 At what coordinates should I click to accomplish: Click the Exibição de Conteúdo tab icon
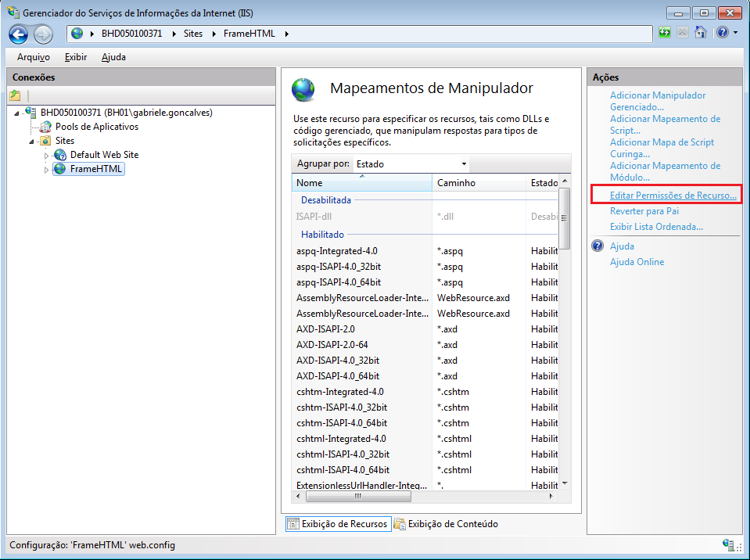(x=400, y=524)
